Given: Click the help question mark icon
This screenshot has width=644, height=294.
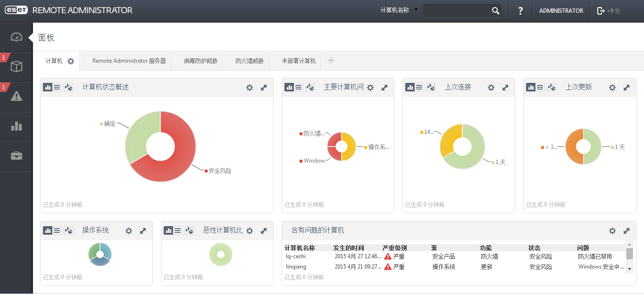Looking at the screenshot, I should coord(520,11).
